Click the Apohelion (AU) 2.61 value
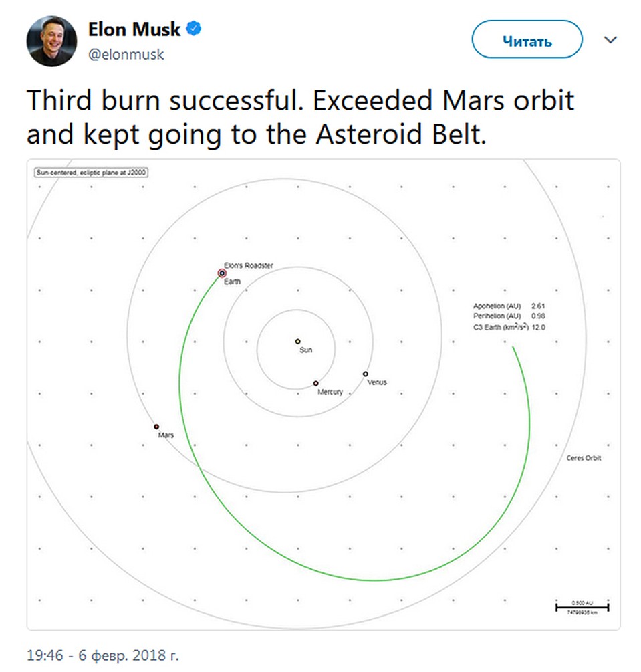Screen dimensions: 641x672 pyautogui.click(x=538, y=306)
